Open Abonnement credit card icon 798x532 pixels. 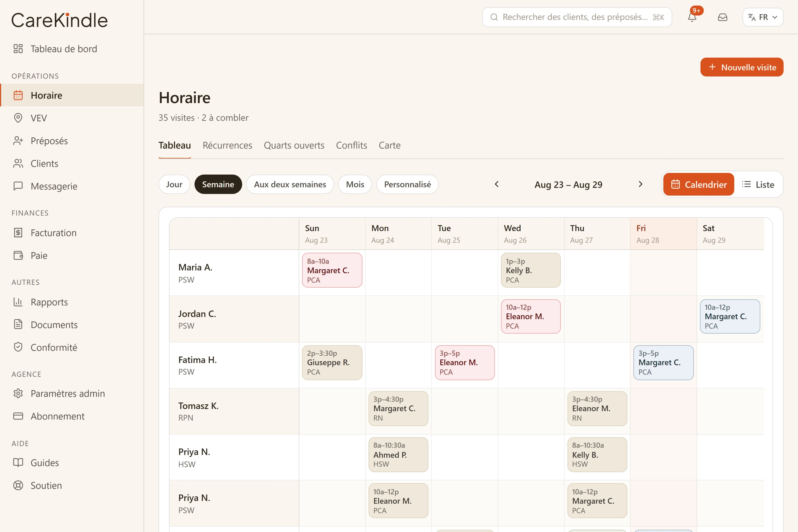(18, 416)
